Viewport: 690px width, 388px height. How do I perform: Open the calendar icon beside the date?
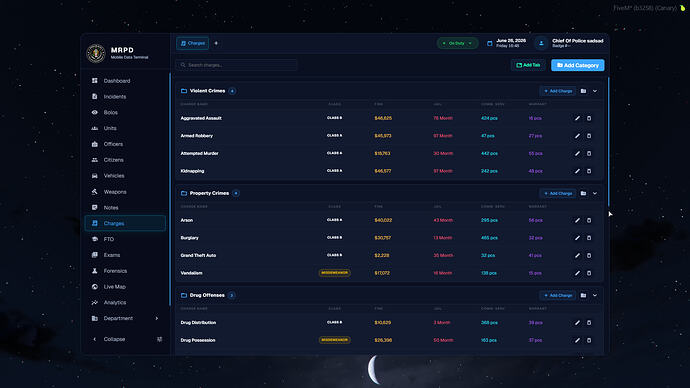[x=489, y=43]
